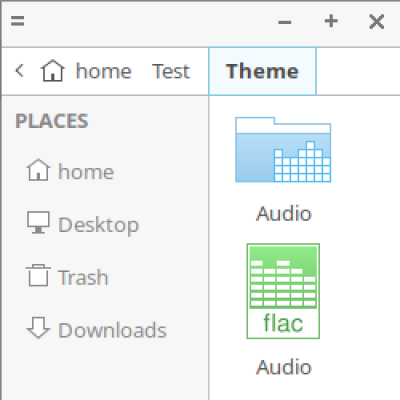Navigate to the Test breadcrumb folder
Viewport: 400px width, 400px height.
click(x=171, y=71)
